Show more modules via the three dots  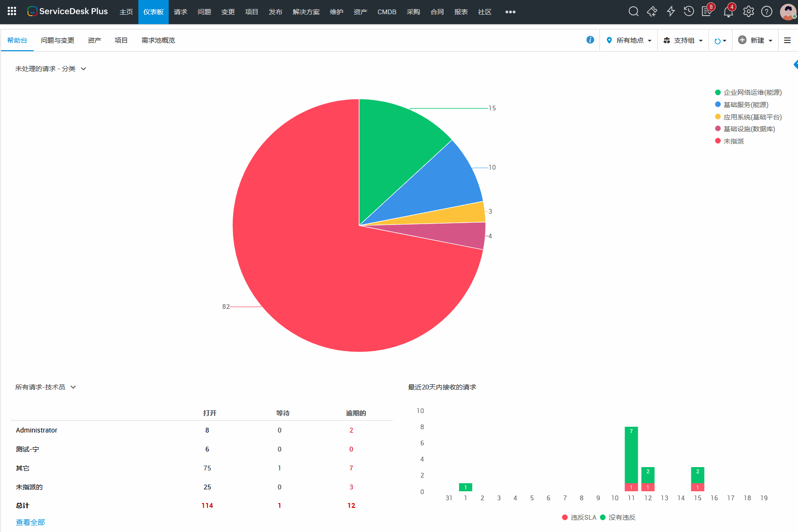pos(510,12)
